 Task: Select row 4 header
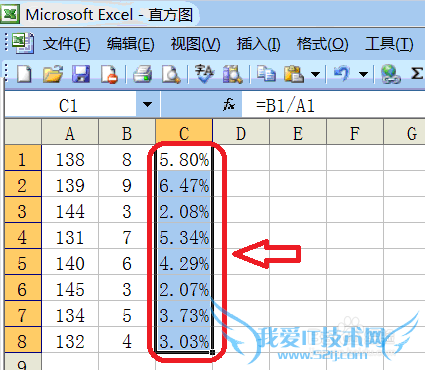click(x=23, y=236)
